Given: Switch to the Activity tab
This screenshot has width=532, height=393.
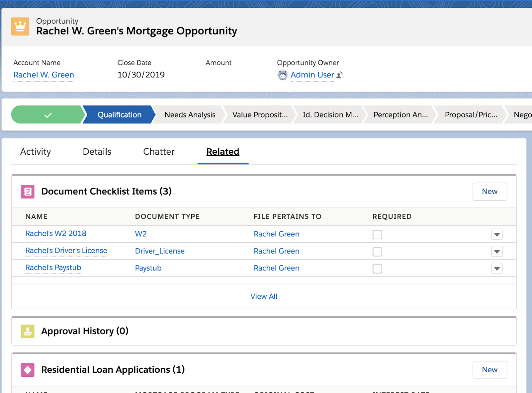Looking at the screenshot, I should pyautogui.click(x=36, y=152).
